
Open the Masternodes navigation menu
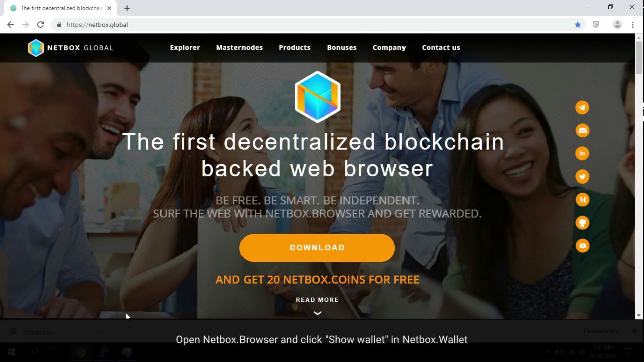point(239,47)
